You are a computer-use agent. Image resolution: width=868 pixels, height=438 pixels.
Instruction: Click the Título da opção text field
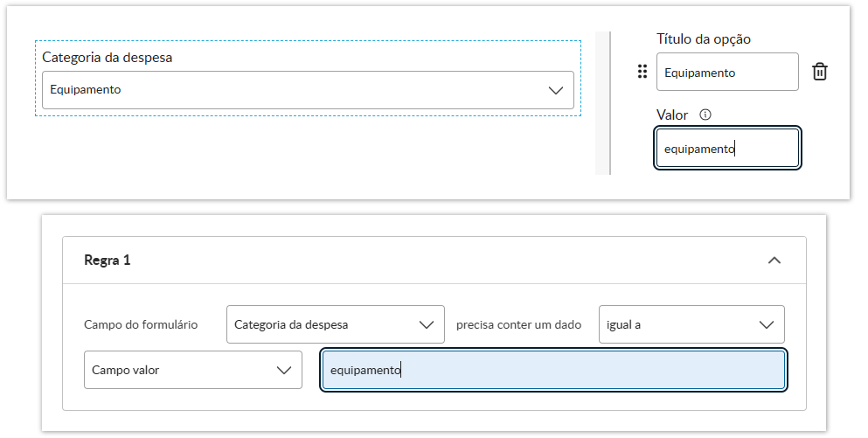(x=726, y=72)
